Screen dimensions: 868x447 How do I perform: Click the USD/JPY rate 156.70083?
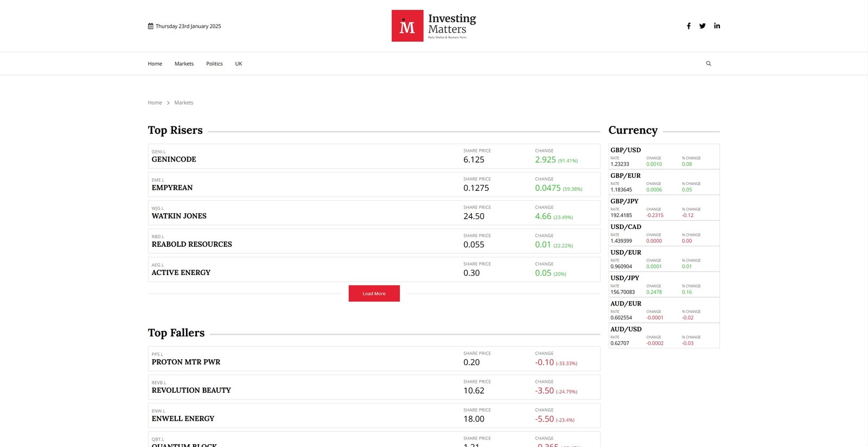point(622,292)
